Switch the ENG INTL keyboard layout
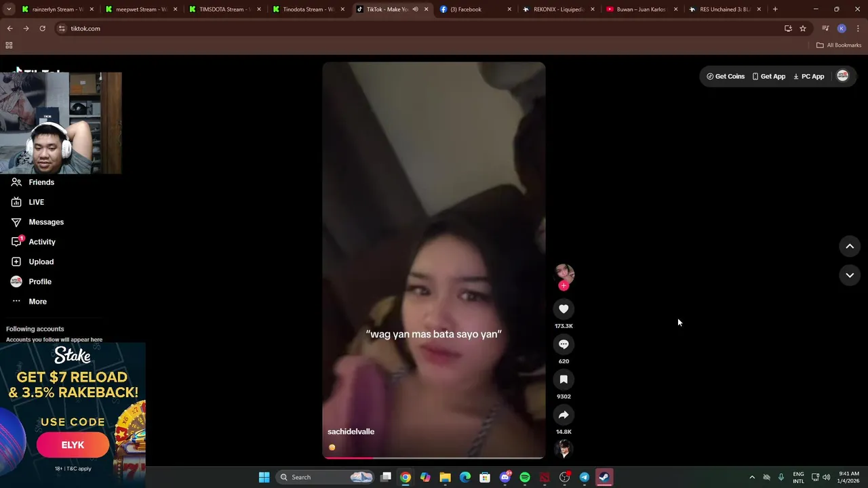Image resolution: width=868 pixels, height=488 pixels. click(799, 477)
